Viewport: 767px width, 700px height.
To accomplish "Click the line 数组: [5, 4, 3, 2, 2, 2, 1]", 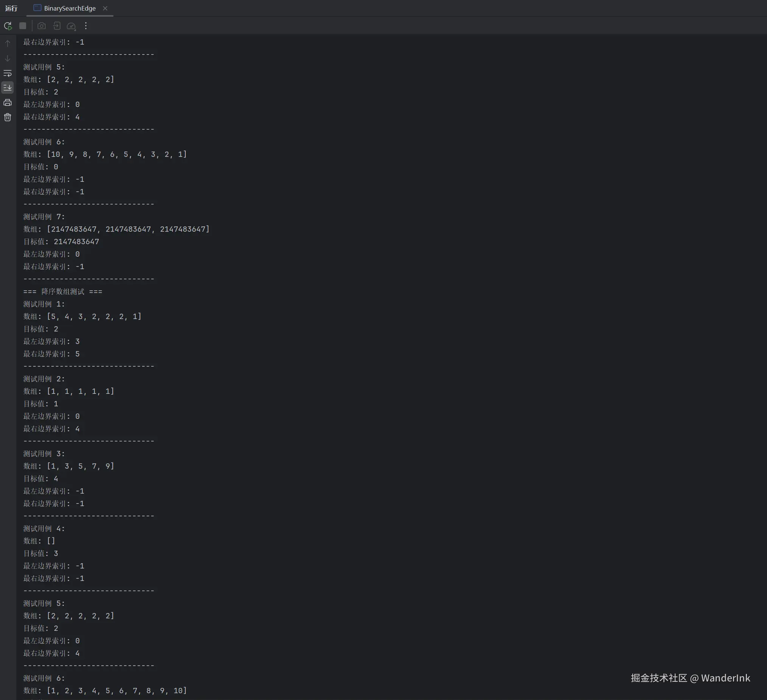I will tap(82, 316).
